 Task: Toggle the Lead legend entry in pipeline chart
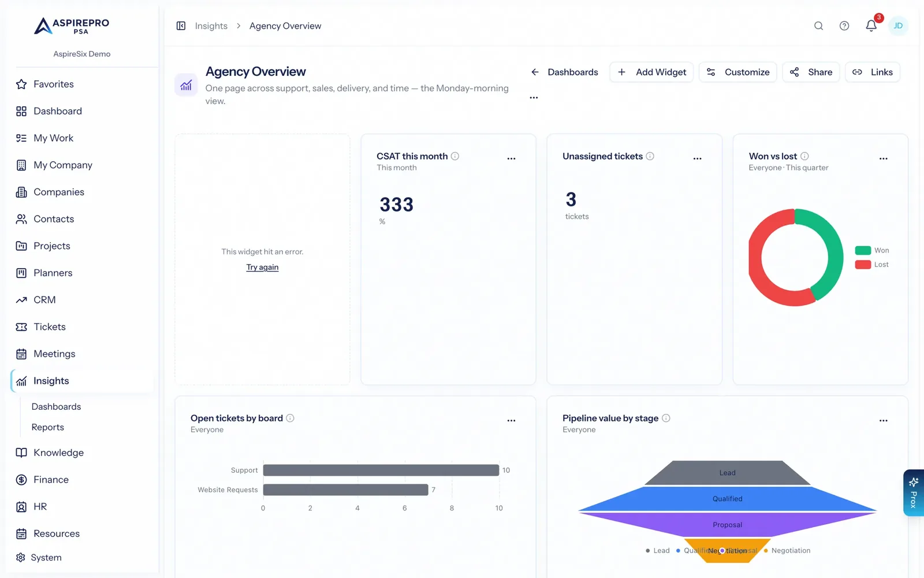pos(658,550)
